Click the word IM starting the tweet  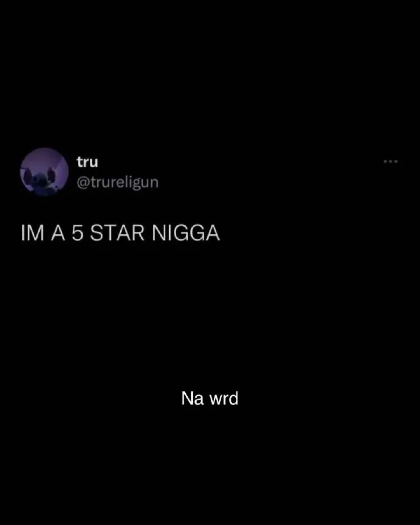pyautogui.click(x=32, y=233)
